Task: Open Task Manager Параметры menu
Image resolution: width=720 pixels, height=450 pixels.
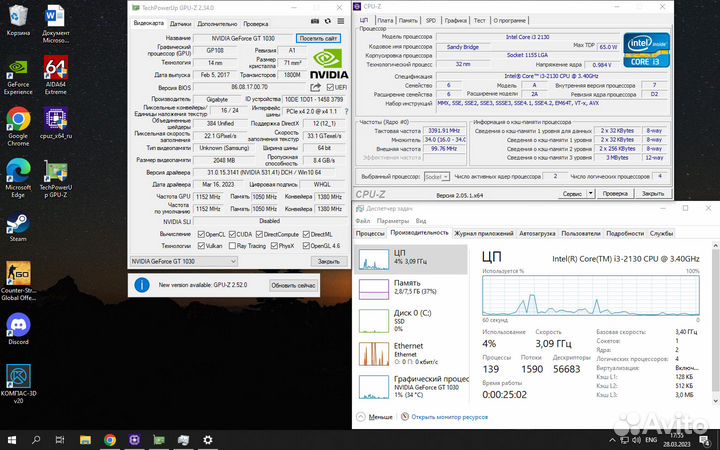Action: 393,221
